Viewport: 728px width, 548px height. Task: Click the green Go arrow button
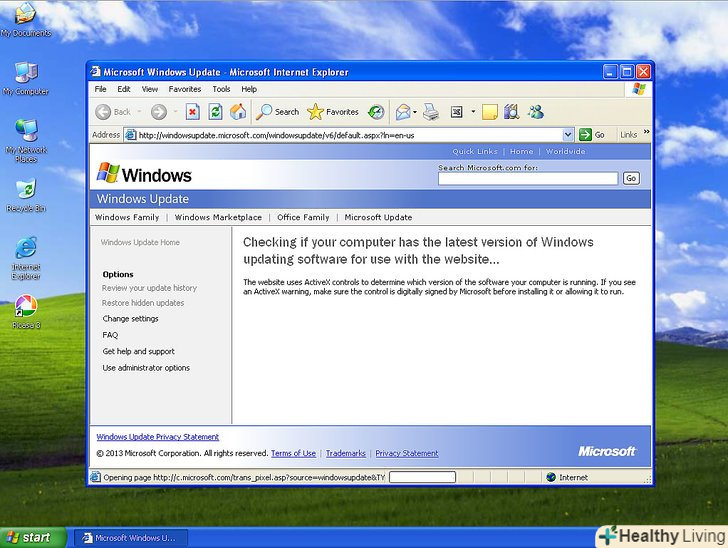[x=585, y=135]
